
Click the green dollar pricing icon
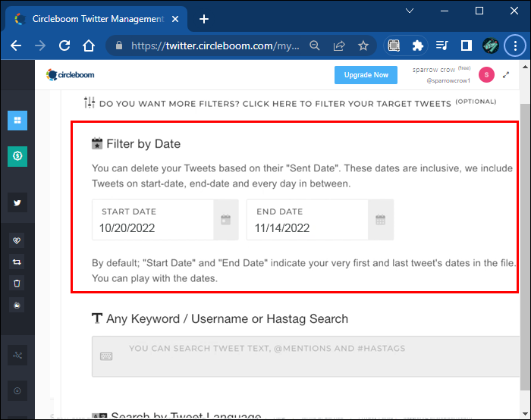tap(17, 156)
